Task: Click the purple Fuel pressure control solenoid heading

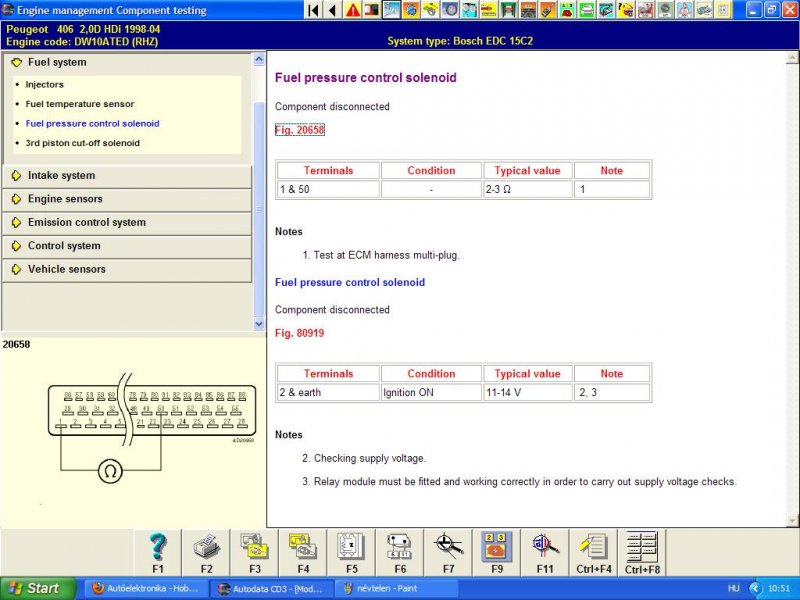Action: 365,78
